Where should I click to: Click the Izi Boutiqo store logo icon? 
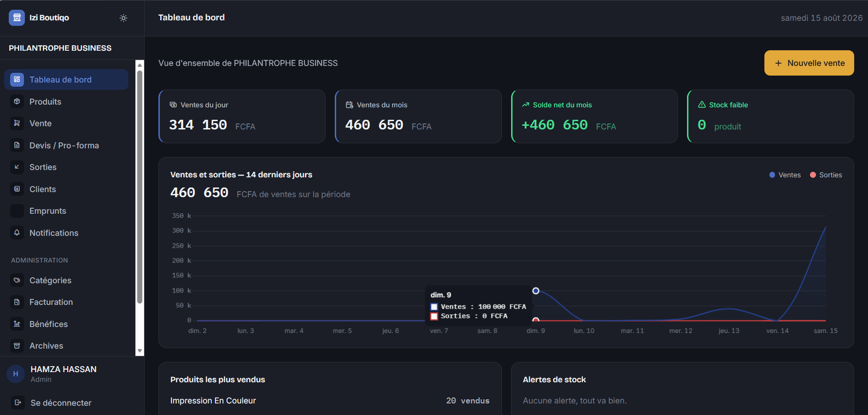click(x=17, y=17)
